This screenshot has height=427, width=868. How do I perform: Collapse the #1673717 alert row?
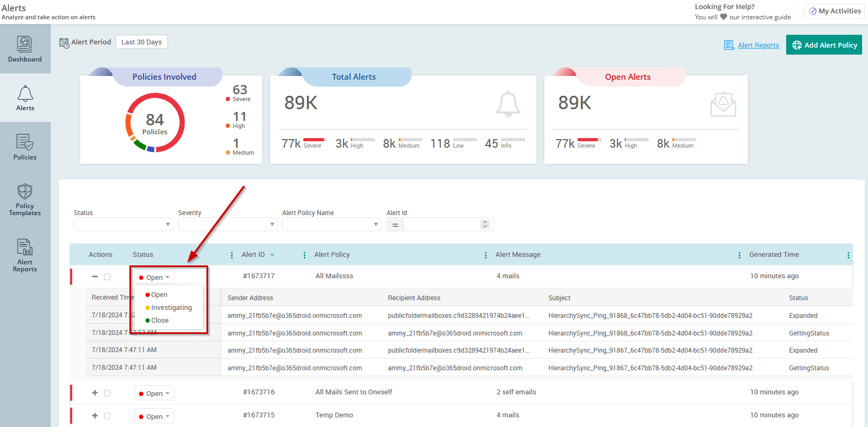pyautogui.click(x=95, y=277)
